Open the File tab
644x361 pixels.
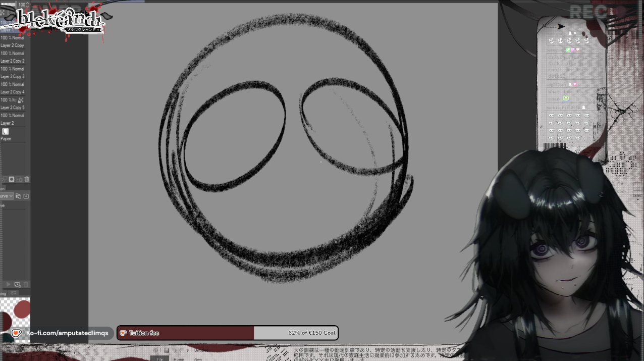coord(159,359)
